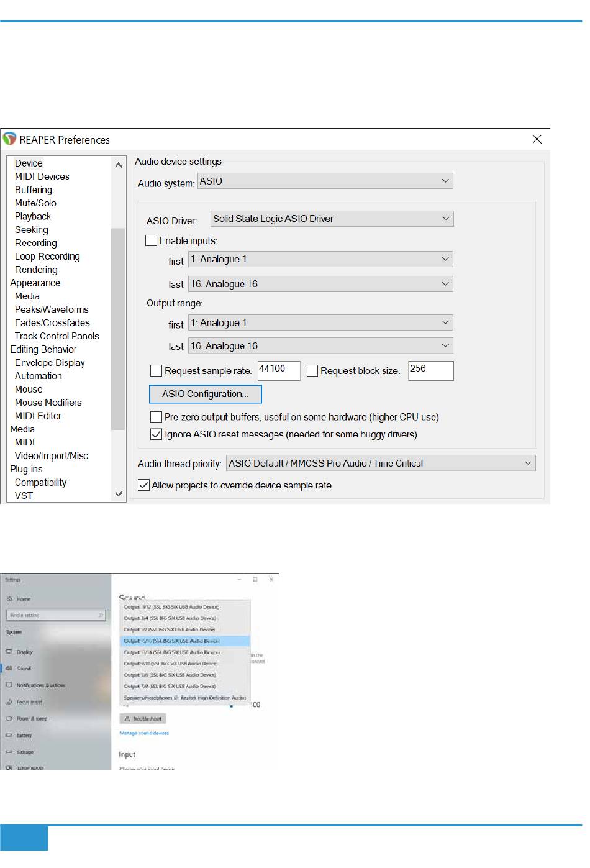Choose Output 1/2 SSL BiG SiX device
Screen dimensions: 590x868
coord(185,629)
